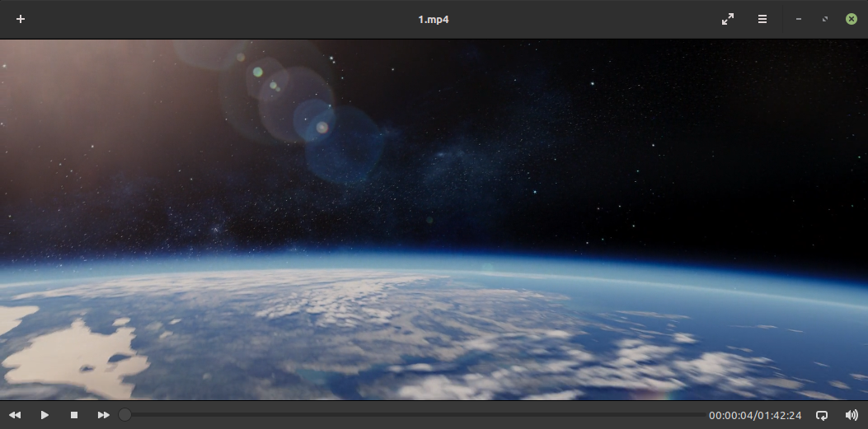Click the video frame showing Earth
The image size is (868, 429).
pos(434,220)
